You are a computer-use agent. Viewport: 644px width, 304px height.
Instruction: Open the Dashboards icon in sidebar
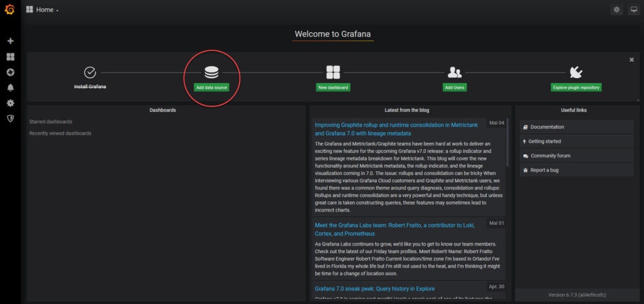(11, 57)
